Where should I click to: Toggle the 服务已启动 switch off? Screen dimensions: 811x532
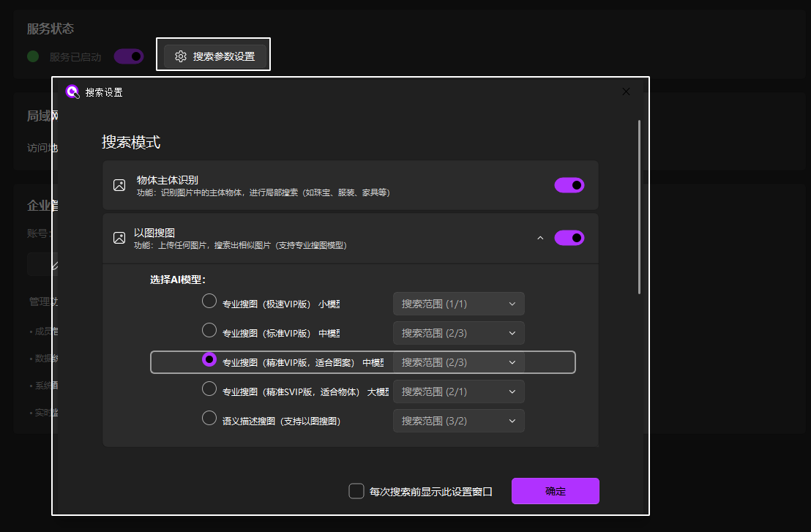point(128,56)
